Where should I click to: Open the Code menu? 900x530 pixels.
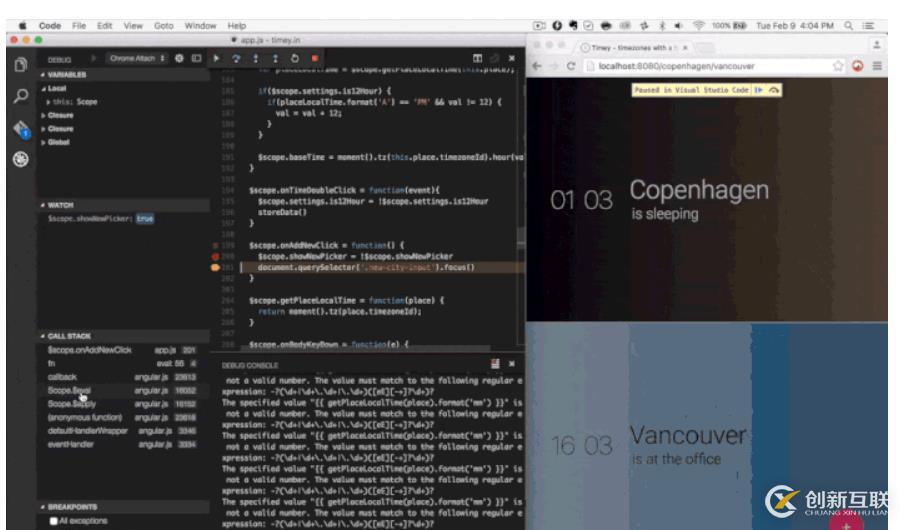click(50, 26)
